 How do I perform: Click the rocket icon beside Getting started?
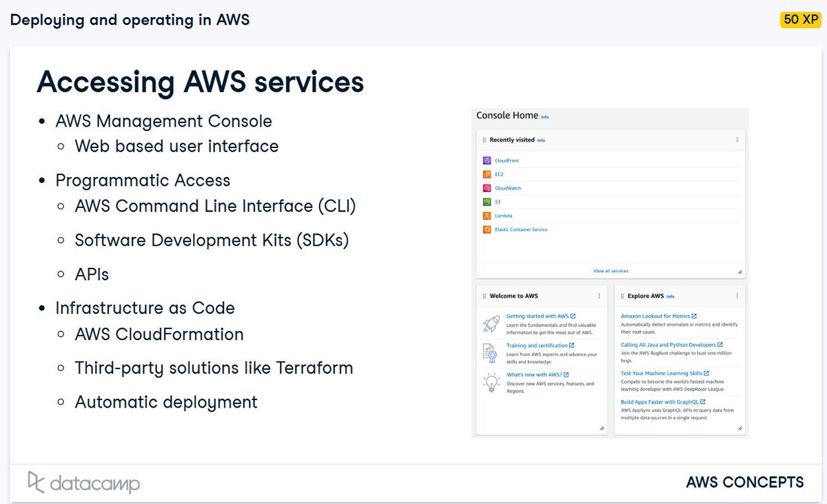pyautogui.click(x=491, y=324)
